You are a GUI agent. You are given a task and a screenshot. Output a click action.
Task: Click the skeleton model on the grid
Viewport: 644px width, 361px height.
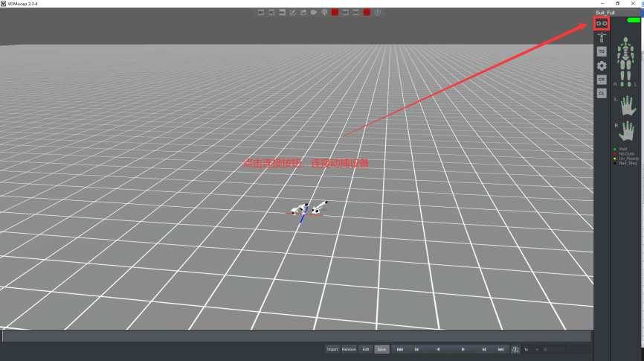[x=309, y=208]
